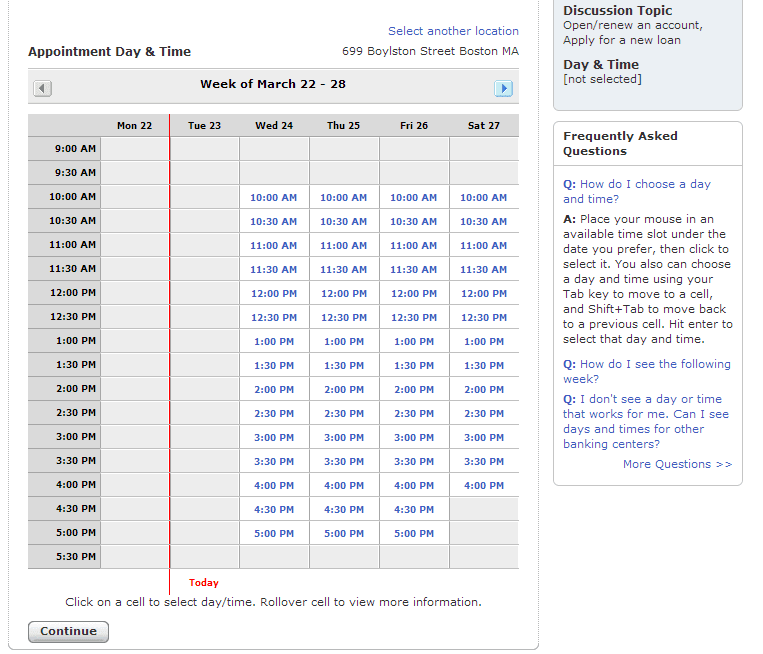Open the More Questions link
The height and width of the screenshot is (654, 763).
pyautogui.click(x=677, y=464)
